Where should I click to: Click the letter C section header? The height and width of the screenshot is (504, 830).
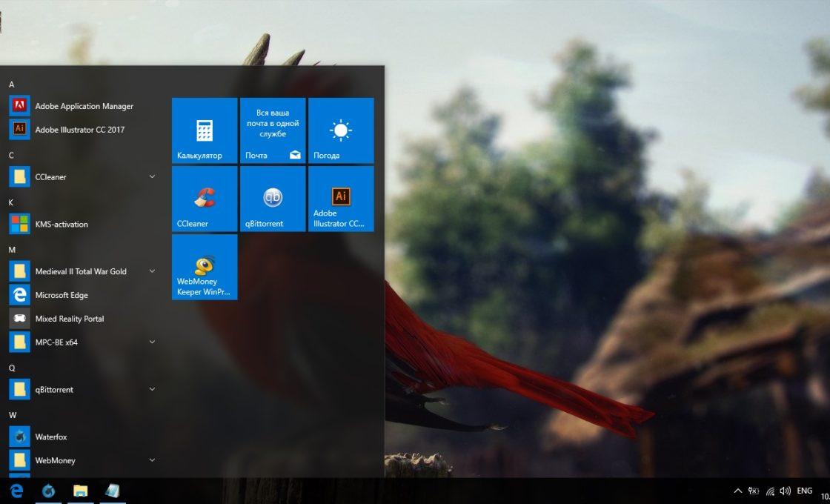tap(12, 155)
